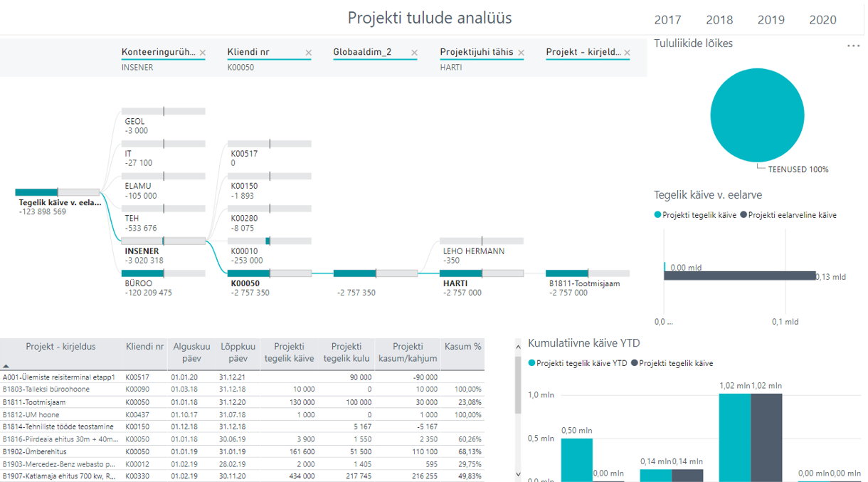The height and width of the screenshot is (482, 868).
Task: Sort table by Projekti tegelik kulu column
Action: coord(346,352)
